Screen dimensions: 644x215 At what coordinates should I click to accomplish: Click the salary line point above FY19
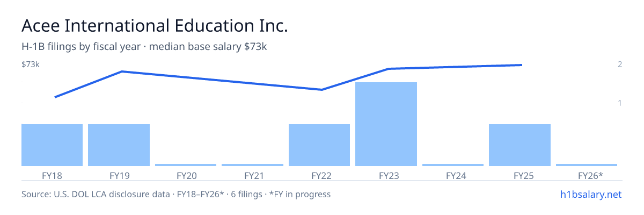[x=122, y=71]
